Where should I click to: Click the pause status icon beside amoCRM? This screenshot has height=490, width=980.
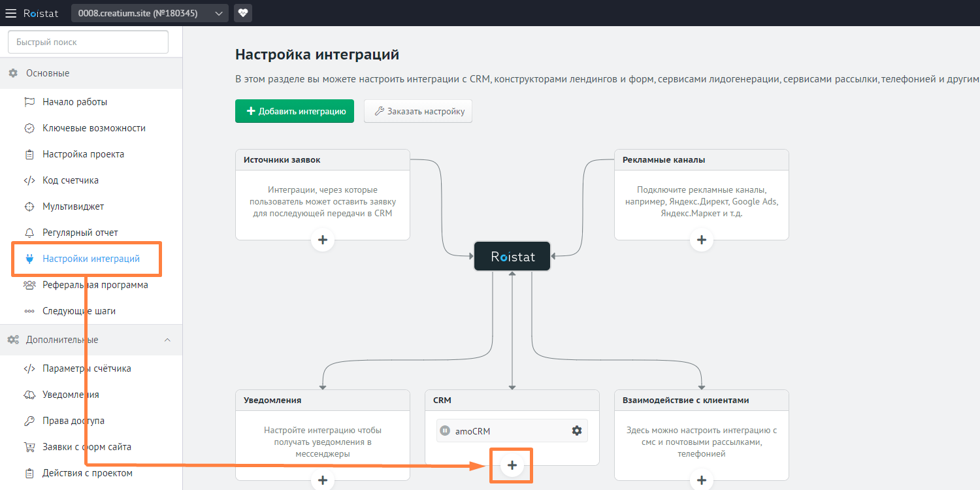coord(445,431)
